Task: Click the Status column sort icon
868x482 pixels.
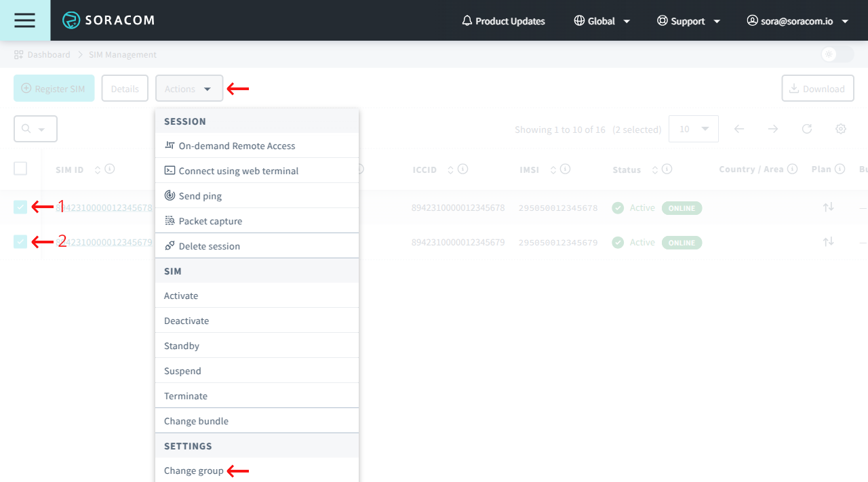Action: click(x=655, y=169)
